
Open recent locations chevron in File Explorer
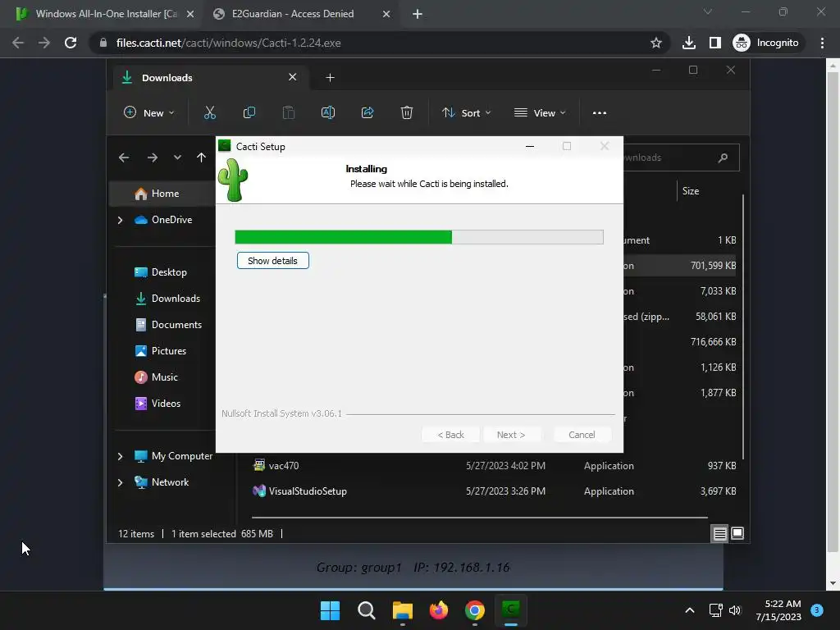click(177, 157)
